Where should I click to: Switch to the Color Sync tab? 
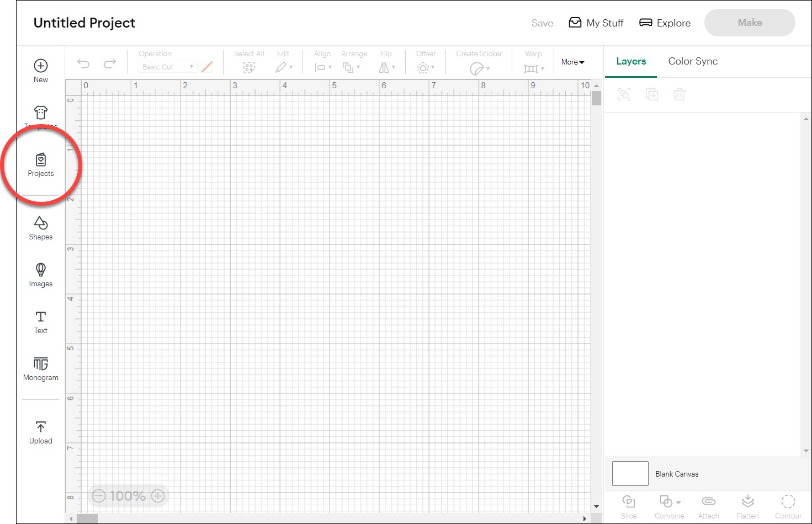pos(693,61)
